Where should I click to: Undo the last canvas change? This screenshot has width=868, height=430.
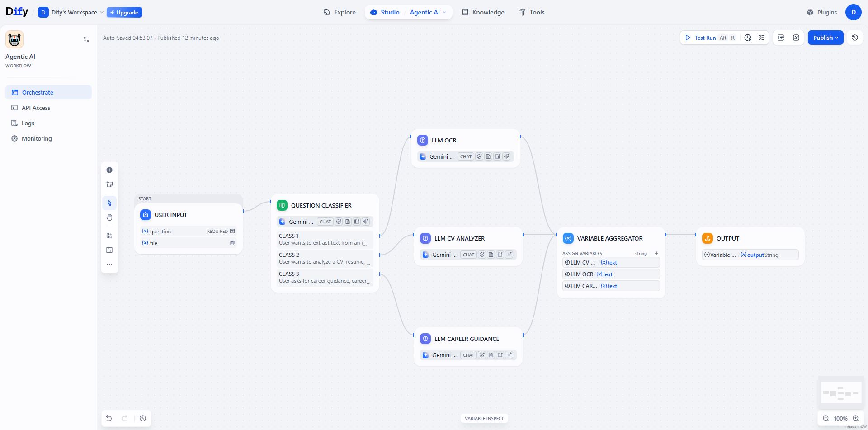[x=109, y=418]
